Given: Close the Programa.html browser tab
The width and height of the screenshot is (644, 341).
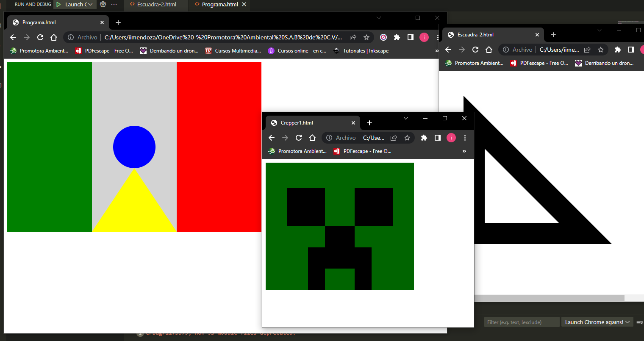Looking at the screenshot, I should point(102,22).
